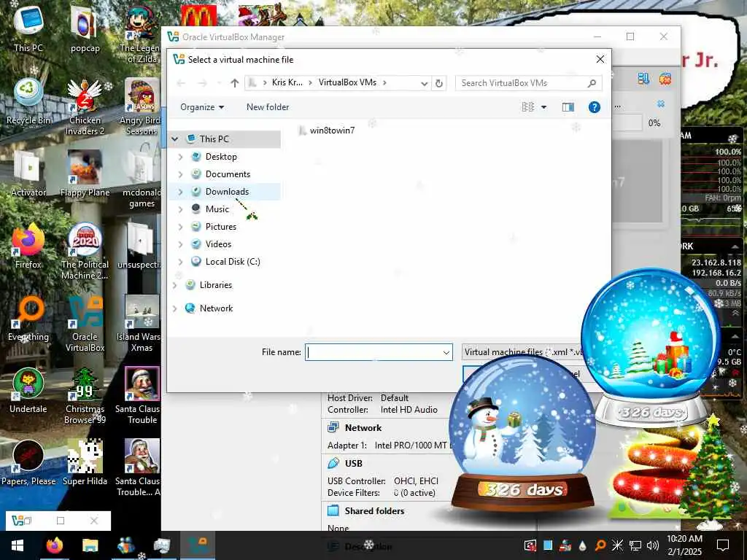
Task: Click the Network section header in VirtualBox Manager
Action: 363,427
